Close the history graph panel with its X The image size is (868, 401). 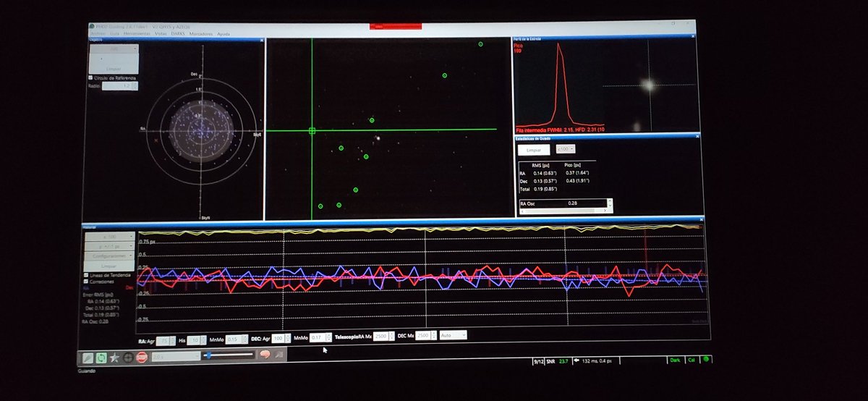pyautogui.click(x=702, y=219)
